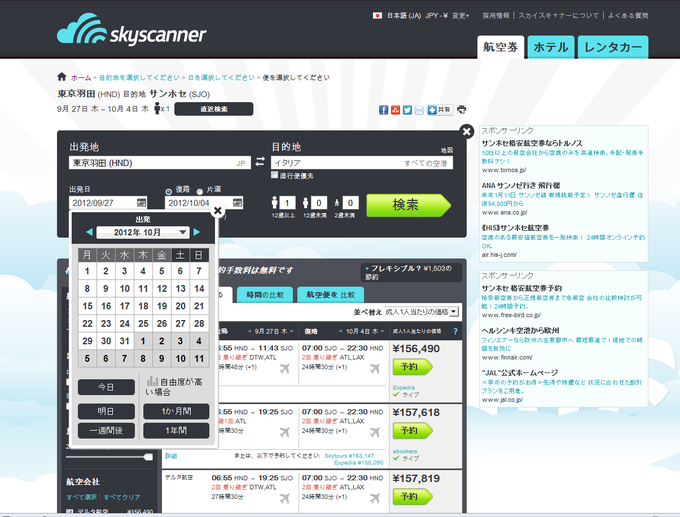Go to previous month in calendar
Screen dimensions: 680x517
pos(89,232)
